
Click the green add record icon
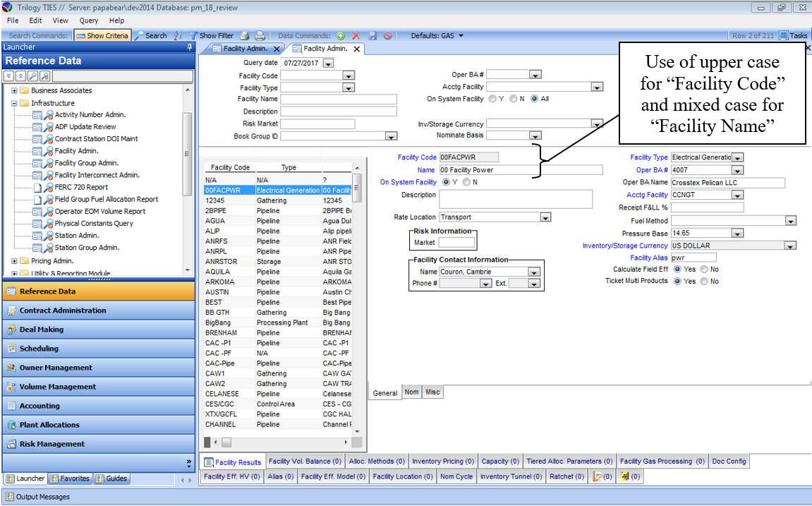(x=341, y=35)
